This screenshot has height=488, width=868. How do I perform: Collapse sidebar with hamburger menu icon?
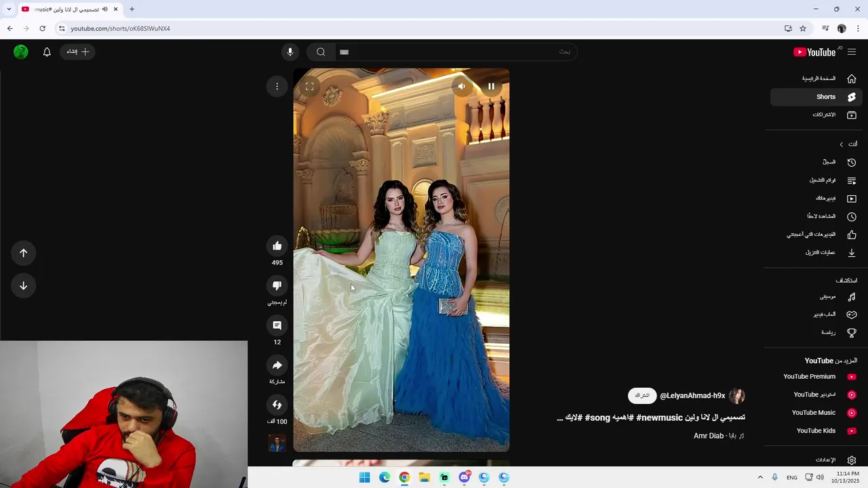click(852, 52)
